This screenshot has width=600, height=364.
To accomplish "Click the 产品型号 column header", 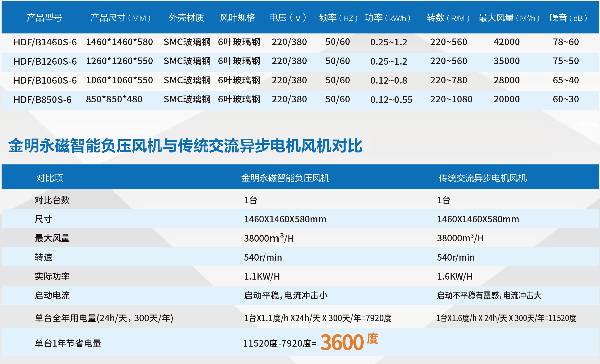I will (x=44, y=18).
